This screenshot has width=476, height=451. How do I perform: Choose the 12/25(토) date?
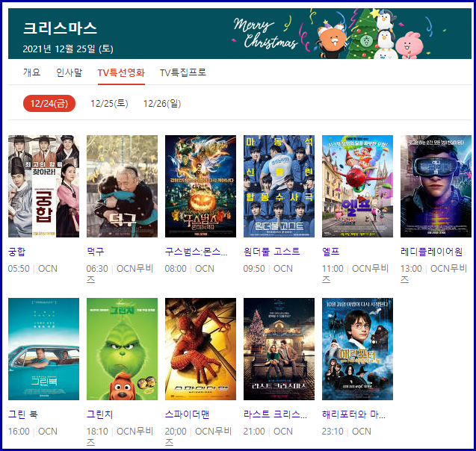pyautogui.click(x=109, y=104)
